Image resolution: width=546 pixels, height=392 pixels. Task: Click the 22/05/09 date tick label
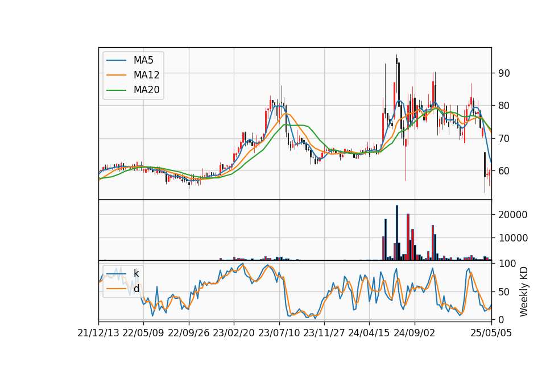coord(143,333)
